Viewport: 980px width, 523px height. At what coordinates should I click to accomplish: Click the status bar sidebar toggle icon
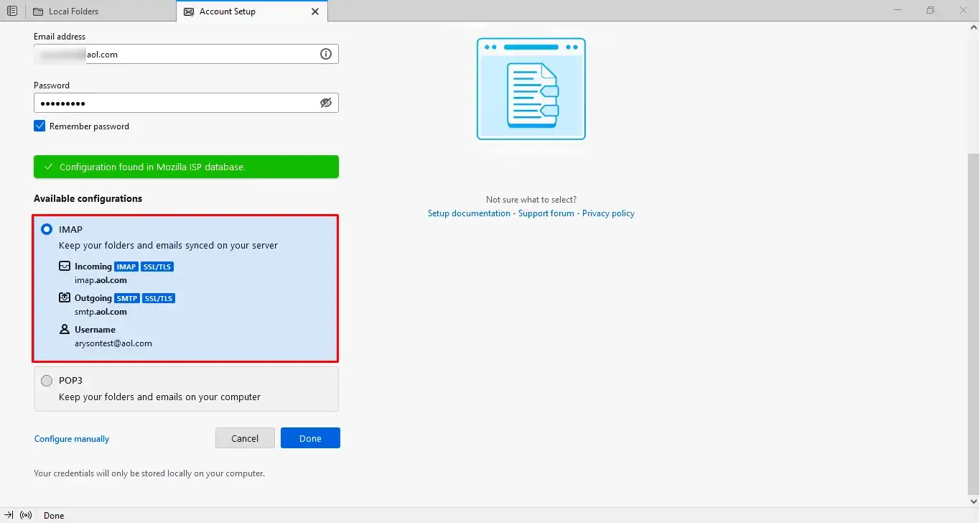(9, 515)
